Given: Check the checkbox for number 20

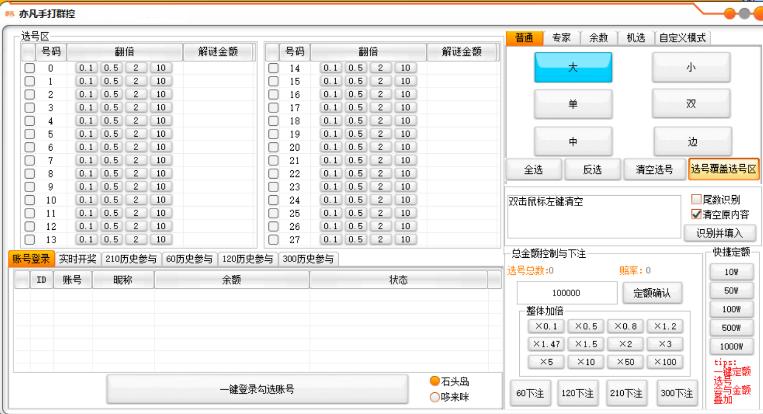Looking at the screenshot, I should tap(273, 147).
